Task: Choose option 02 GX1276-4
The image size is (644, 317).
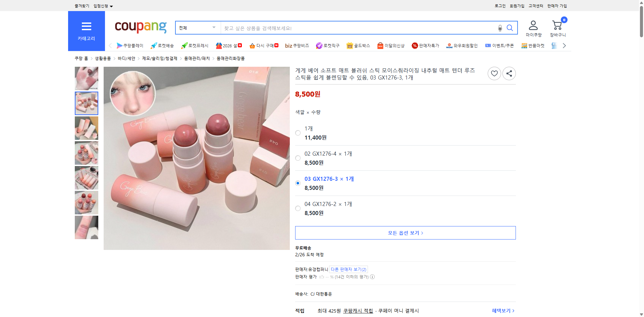Action: [x=298, y=158]
